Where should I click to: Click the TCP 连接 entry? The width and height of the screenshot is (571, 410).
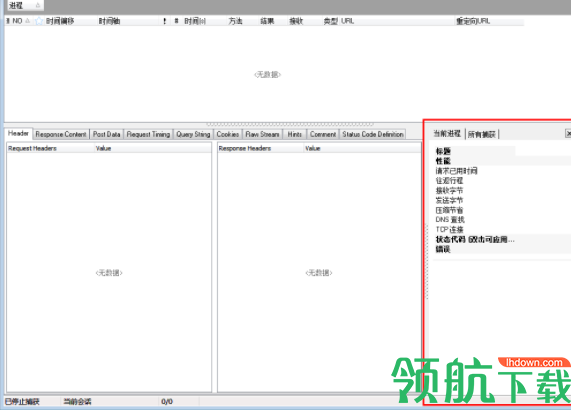449,229
